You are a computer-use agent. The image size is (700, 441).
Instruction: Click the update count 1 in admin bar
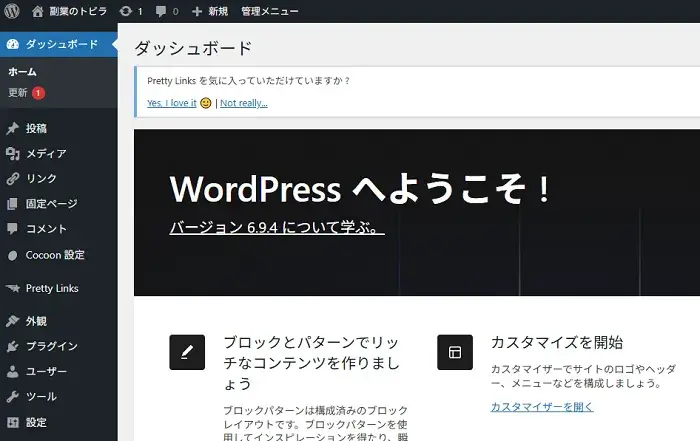[140, 12]
